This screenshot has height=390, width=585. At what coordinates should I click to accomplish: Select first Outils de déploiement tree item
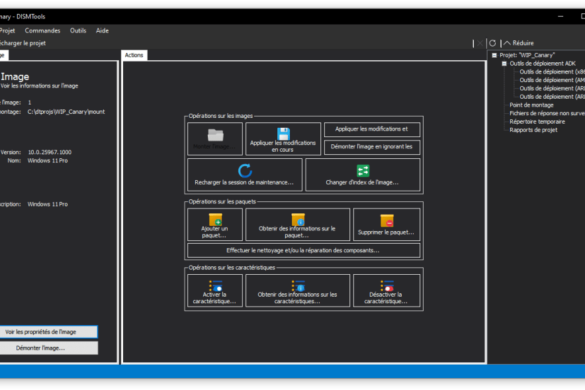pos(552,72)
